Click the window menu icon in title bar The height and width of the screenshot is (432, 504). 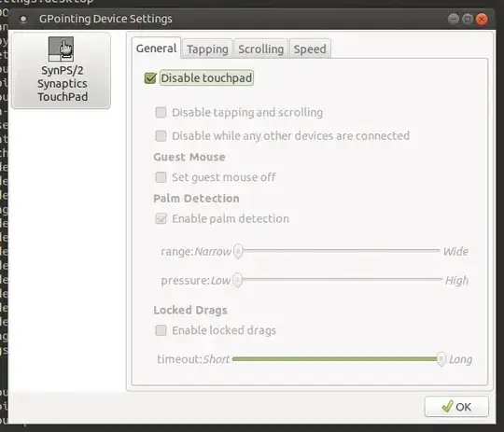point(23,20)
